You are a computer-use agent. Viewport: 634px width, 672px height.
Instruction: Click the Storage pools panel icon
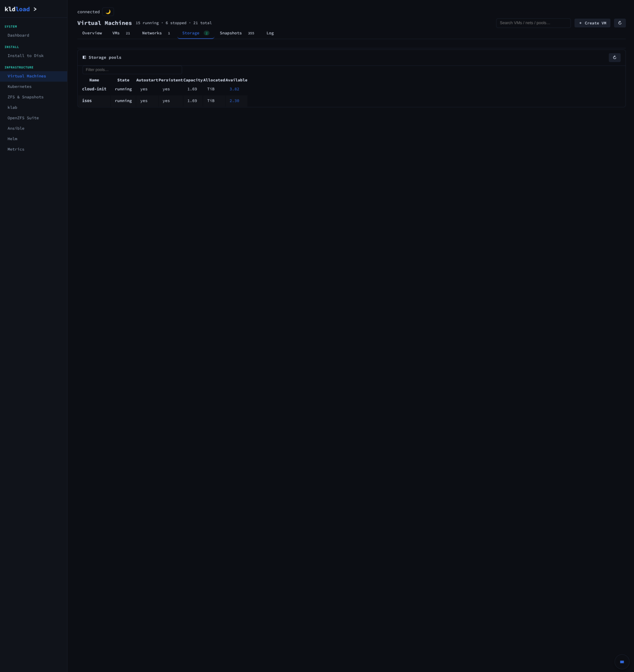click(x=84, y=58)
